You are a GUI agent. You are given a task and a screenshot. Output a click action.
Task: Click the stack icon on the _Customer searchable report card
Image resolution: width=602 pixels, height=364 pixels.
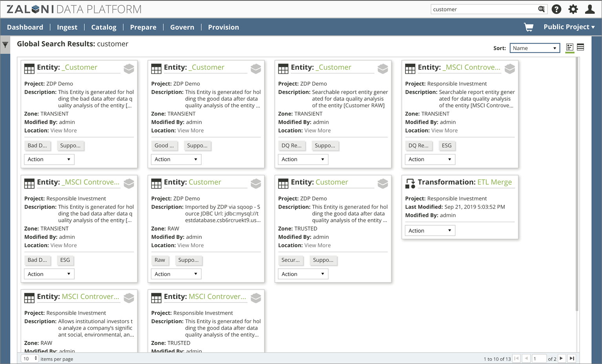click(x=383, y=69)
